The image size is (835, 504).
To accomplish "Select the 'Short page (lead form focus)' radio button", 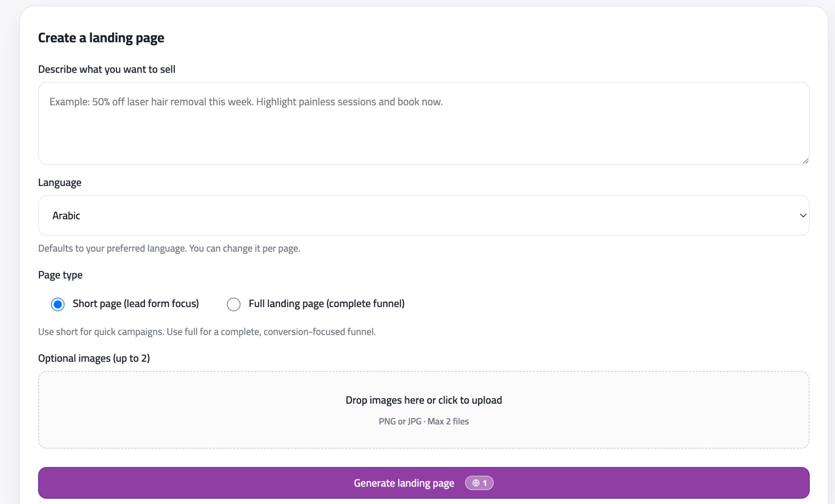I will (57, 304).
